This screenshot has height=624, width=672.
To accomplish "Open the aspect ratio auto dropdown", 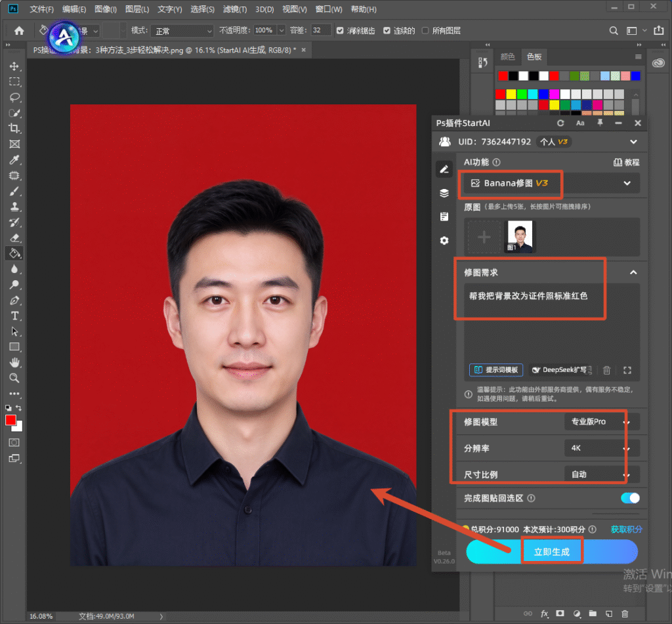I will tap(601, 474).
